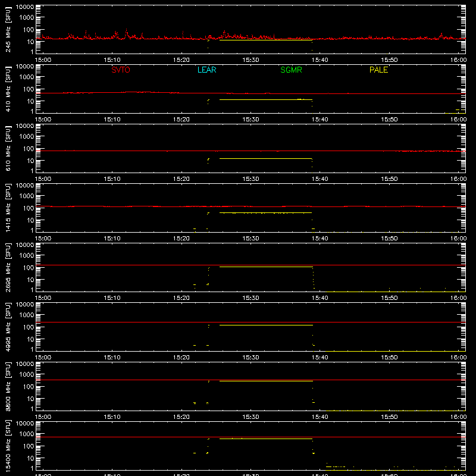Click the '10' y-axis value on 1415 MHz plot
Viewport: 476px width, 476px height.
pyautogui.click(x=30, y=220)
